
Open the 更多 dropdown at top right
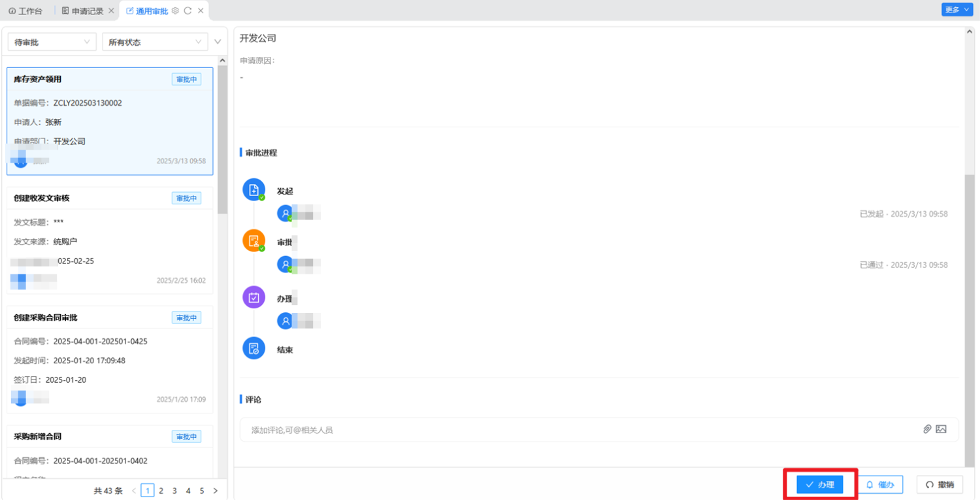[956, 10]
